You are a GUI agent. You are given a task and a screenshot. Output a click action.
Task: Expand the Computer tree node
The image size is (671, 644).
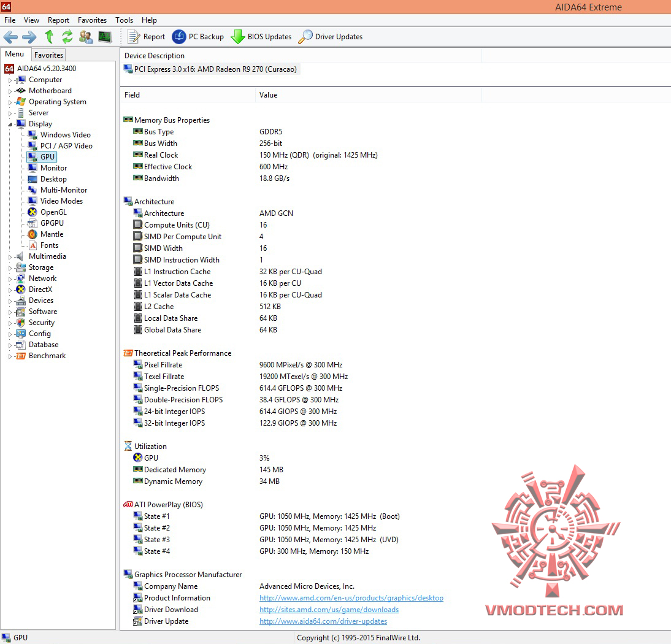pos(10,80)
